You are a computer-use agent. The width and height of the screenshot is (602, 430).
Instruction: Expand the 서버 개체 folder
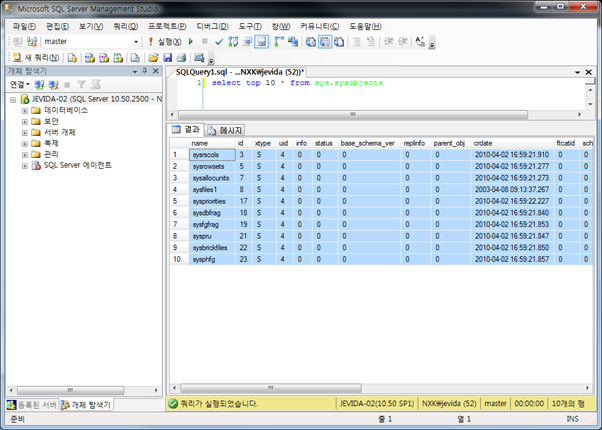(x=25, y=133)
